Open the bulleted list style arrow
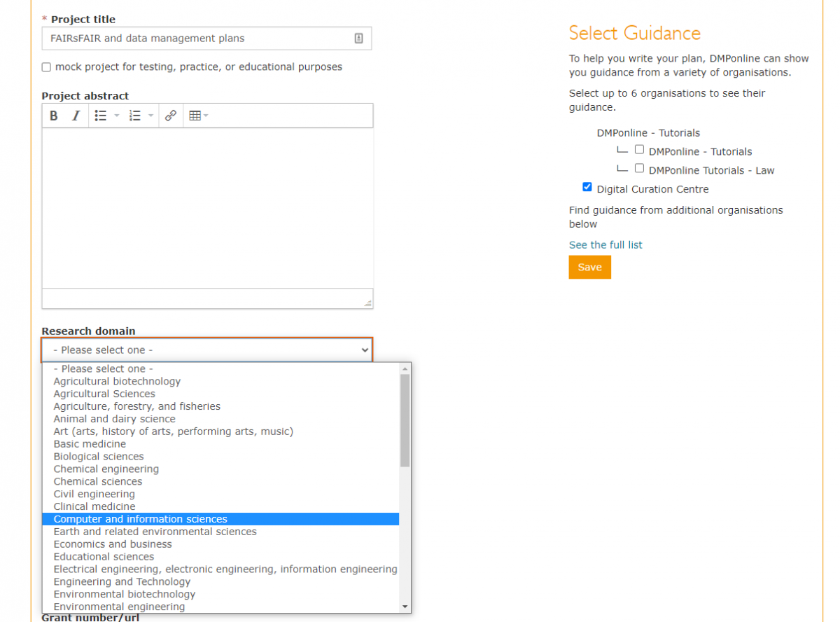 pos(117,116)
